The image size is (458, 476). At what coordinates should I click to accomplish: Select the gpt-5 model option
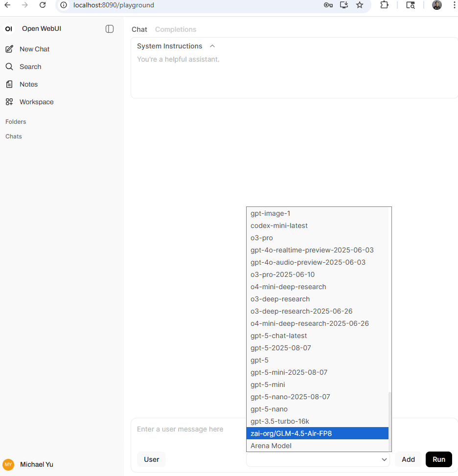tap(318, 360)
